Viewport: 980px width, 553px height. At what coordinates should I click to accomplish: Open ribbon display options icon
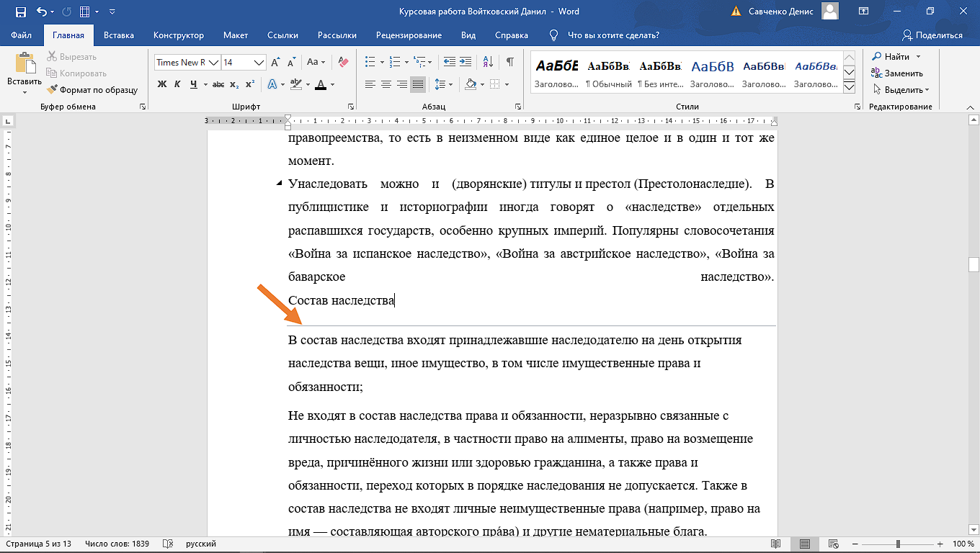863,12
